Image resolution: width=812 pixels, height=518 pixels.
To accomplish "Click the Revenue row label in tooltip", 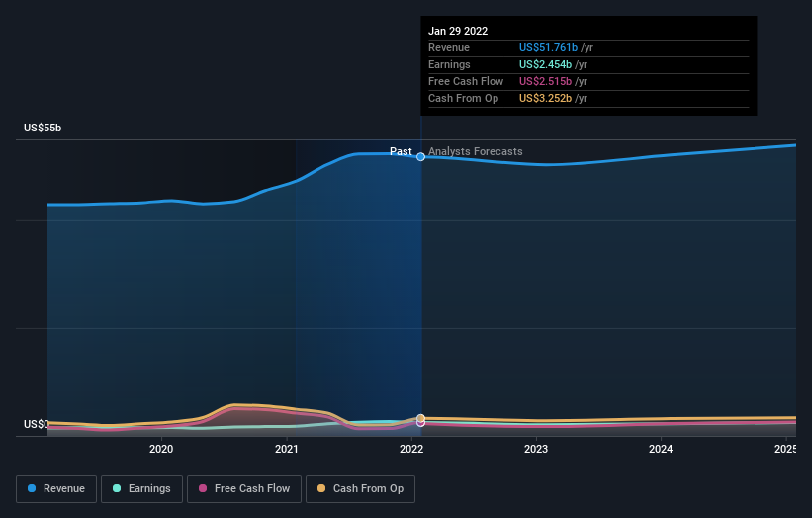I will click(x=449, y=47).
